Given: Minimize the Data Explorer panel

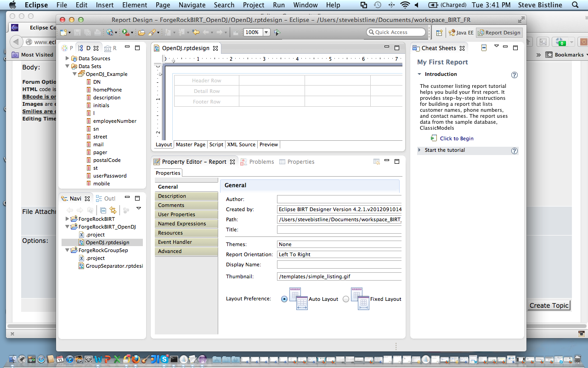Looking at the screenshot, I should coord(126,47).
